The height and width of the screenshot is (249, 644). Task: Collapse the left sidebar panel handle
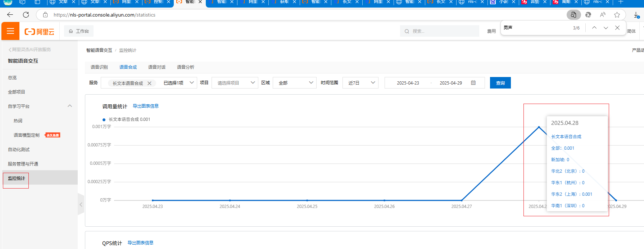point(81,204)
